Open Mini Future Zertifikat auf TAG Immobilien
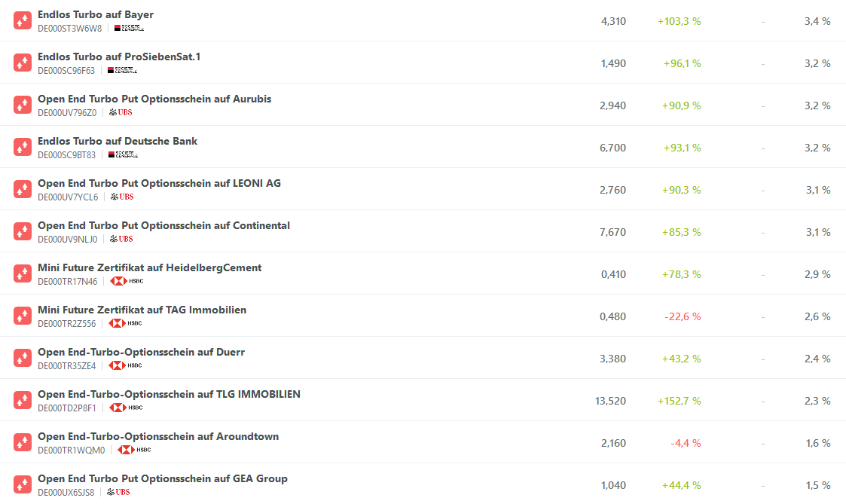846x504 pixels. click(x=142, y=310)
